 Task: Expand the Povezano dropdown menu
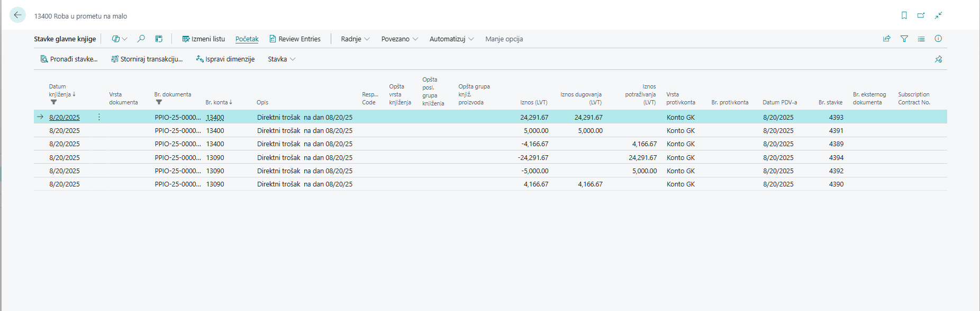[x=400, y=39]
